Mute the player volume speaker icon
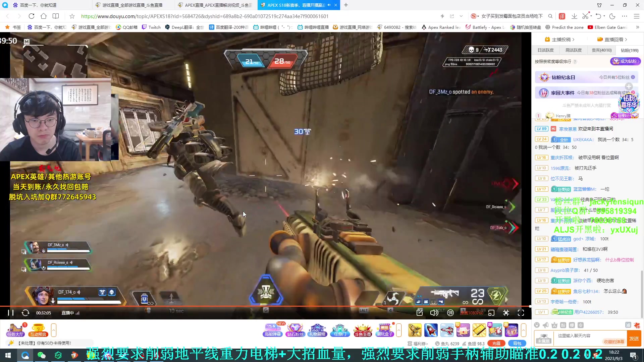The image size is (644, 362). tap(434, 313)
